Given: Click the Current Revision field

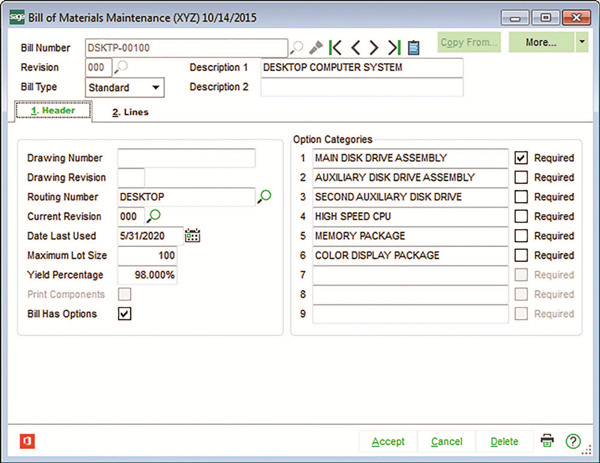Looking at the screenshot, I should point(131,217).
